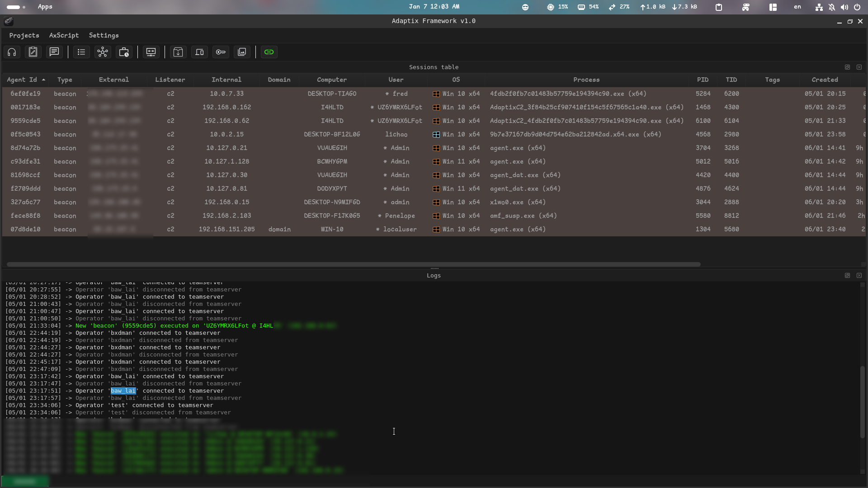Sort sessions by Agent Id column

pos(22,80)
